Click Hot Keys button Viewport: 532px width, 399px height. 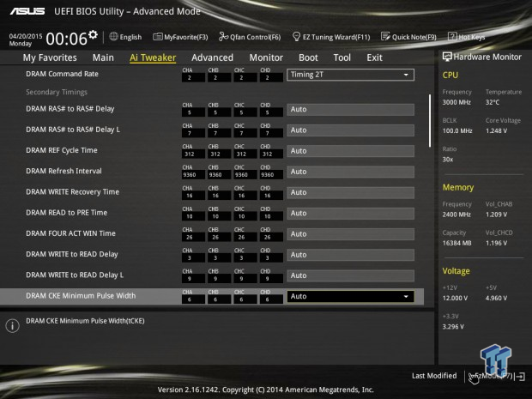tap(467, 37)
